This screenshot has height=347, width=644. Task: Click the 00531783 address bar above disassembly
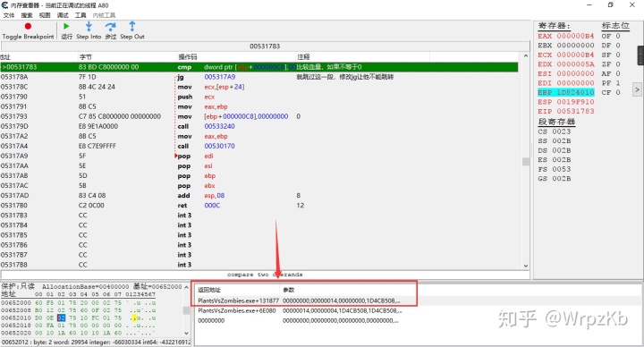(x=265, y=46)
